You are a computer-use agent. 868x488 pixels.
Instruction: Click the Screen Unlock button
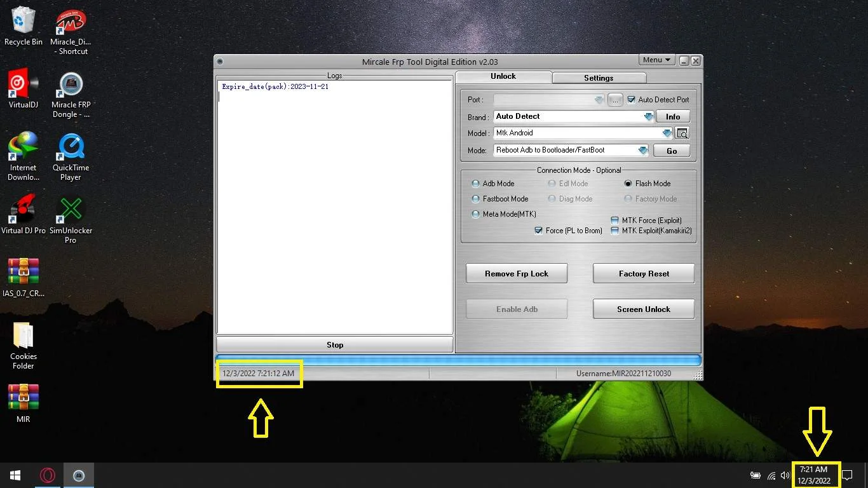[x=644, y=309]
